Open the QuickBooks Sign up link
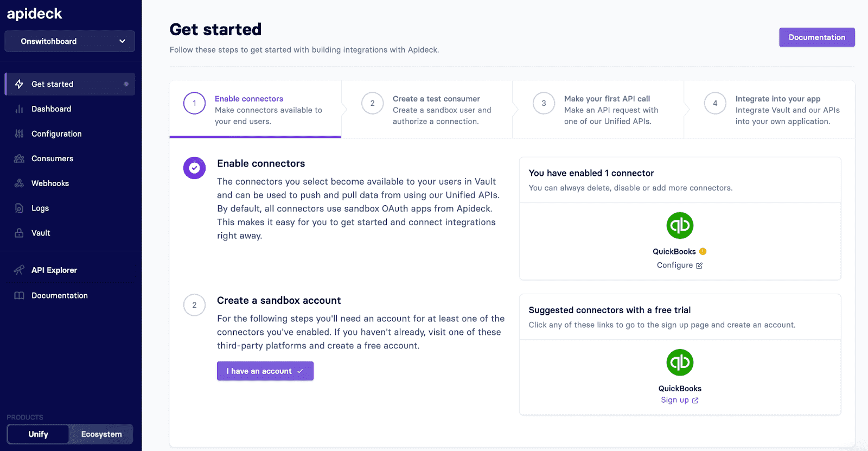The image size is (868, 451). point(679,400)
